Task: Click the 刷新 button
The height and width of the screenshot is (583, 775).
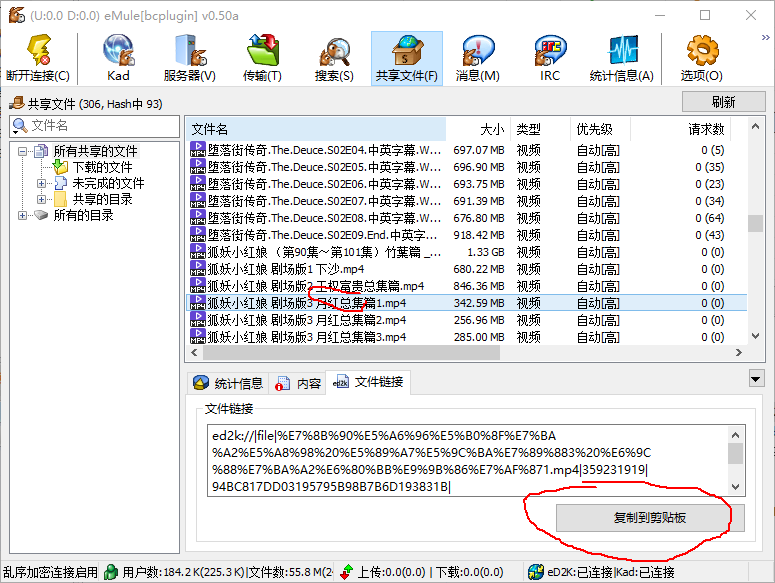Action: (723, 102)
